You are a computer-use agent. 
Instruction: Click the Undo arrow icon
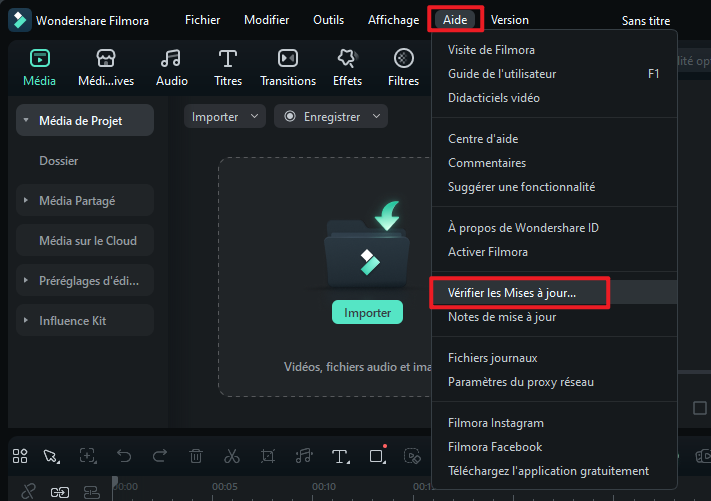124,456
